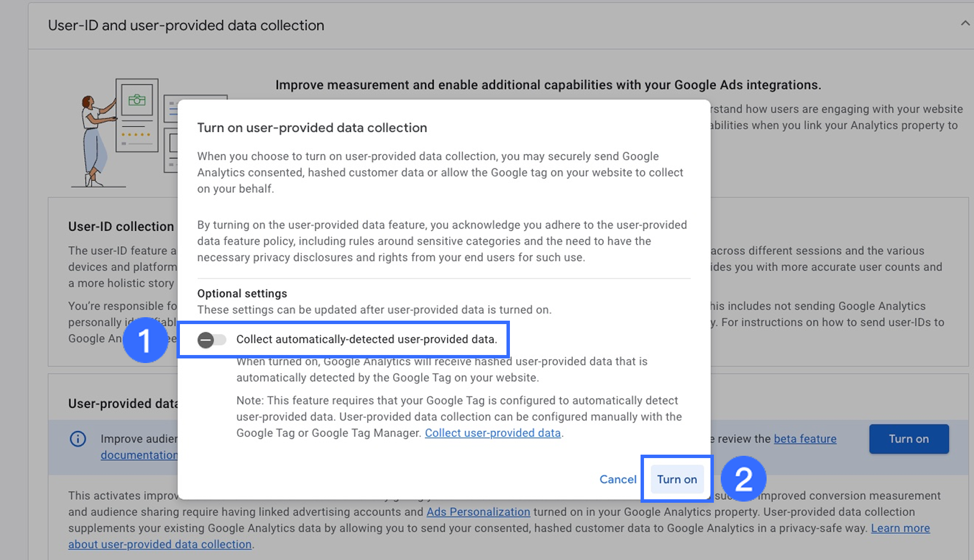Screen dimensions: 974x560
Task: Collapse the User-ID data collection section chevron
Action: (965, 23)
